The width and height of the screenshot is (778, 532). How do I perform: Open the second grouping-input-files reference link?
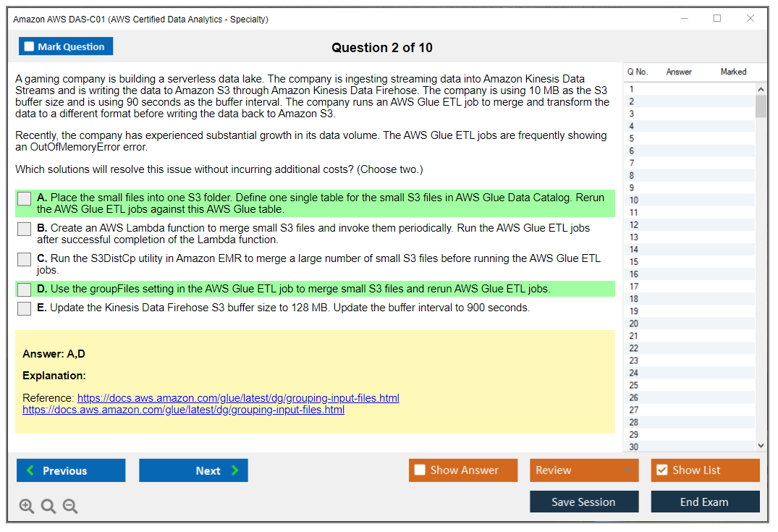click(183, 410)
